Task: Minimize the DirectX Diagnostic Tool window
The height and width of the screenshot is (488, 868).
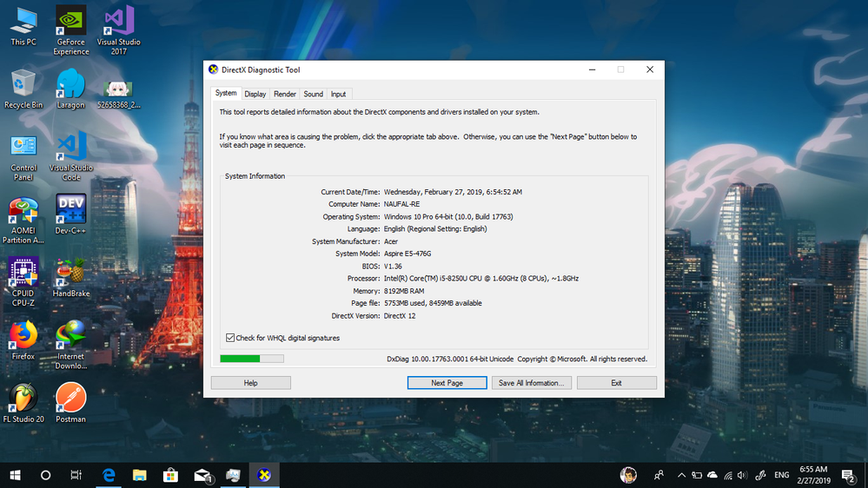Action: coord(592,69)
